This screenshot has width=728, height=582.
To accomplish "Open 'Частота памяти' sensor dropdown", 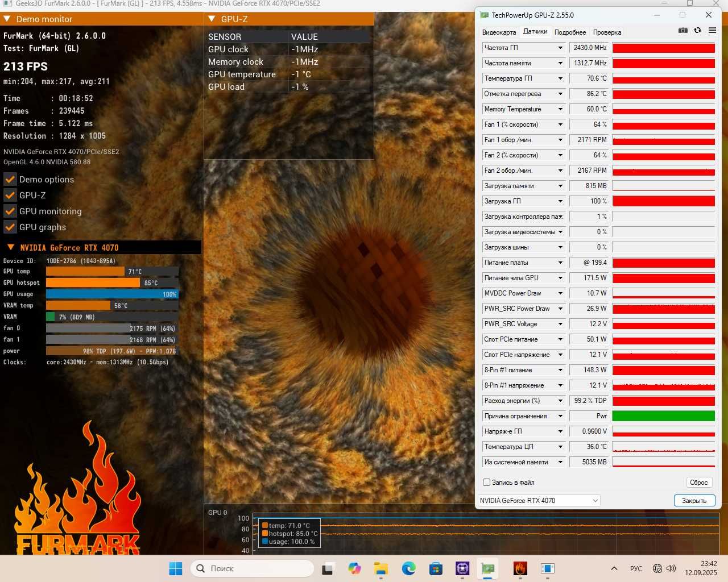I will (x=560, y=63).
